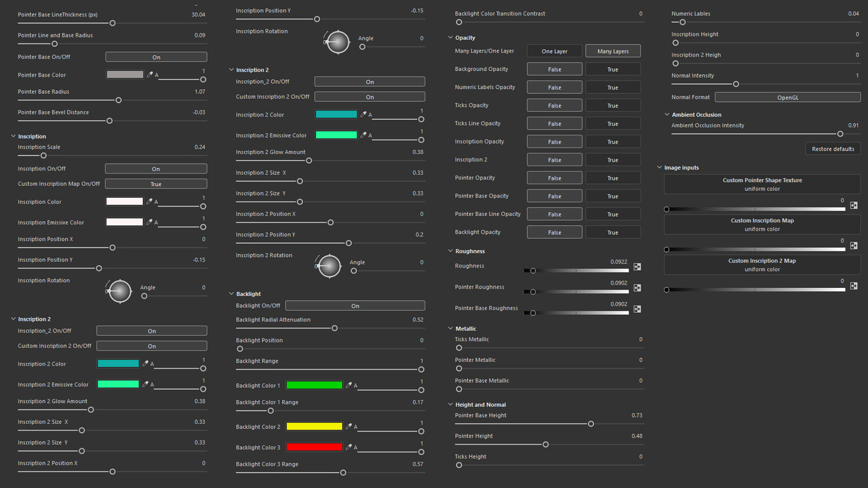Click the Normal Intensity slider handle
Viewport: 868px width, 488px height.
click(736, 84)
